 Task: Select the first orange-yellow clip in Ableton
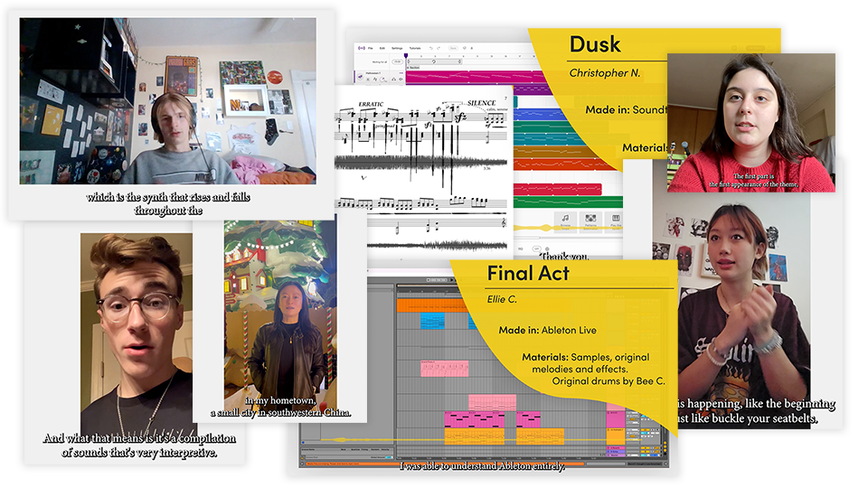pyautogui.click(x=475, y=436)
